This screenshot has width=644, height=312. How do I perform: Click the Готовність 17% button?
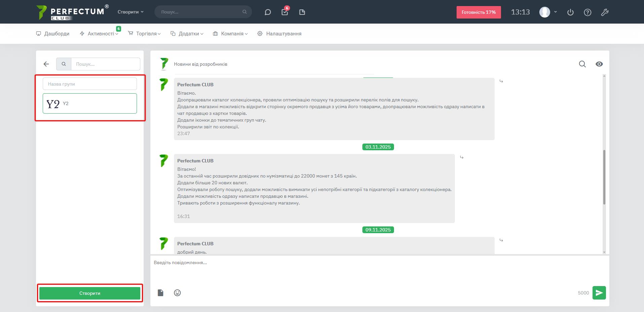coord(478,12)
